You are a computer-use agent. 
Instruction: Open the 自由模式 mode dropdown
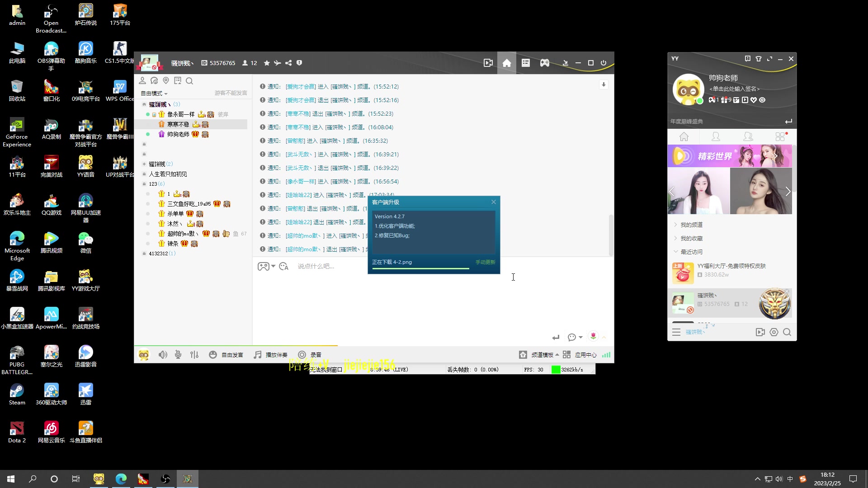pyautogui.click(x=154, y=93)
